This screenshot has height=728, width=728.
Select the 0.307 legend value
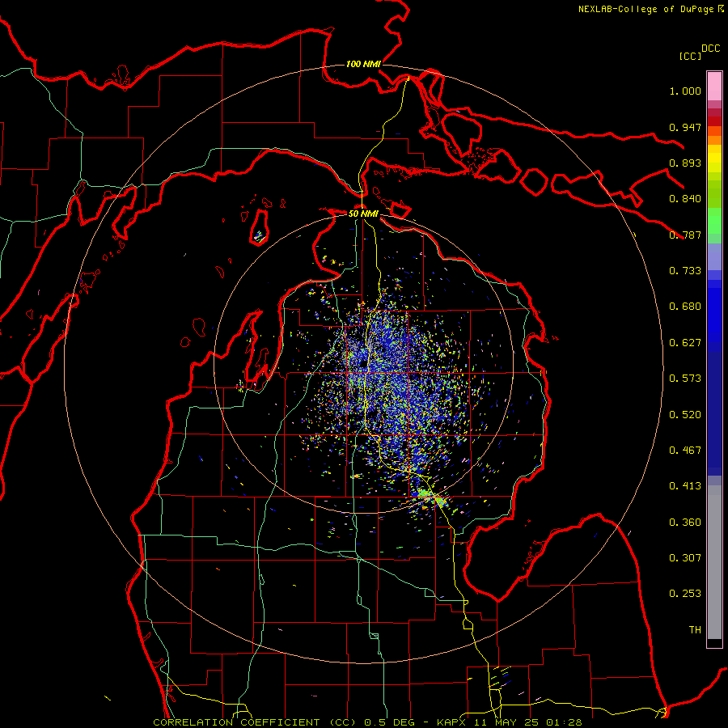coord(685,558)
